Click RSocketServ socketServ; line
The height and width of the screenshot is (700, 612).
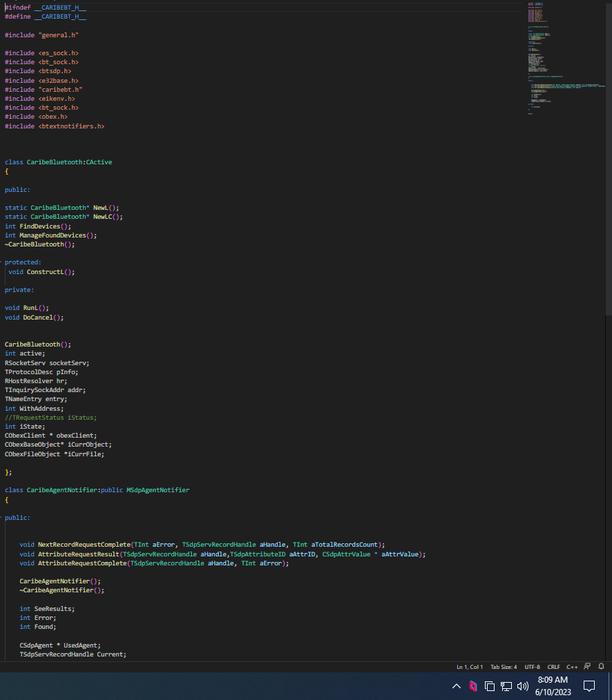47,363
